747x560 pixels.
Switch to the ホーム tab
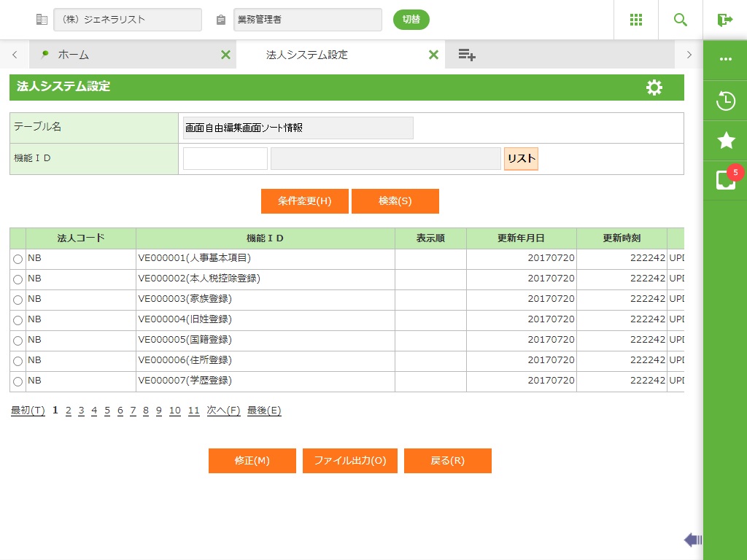[73, 55]
